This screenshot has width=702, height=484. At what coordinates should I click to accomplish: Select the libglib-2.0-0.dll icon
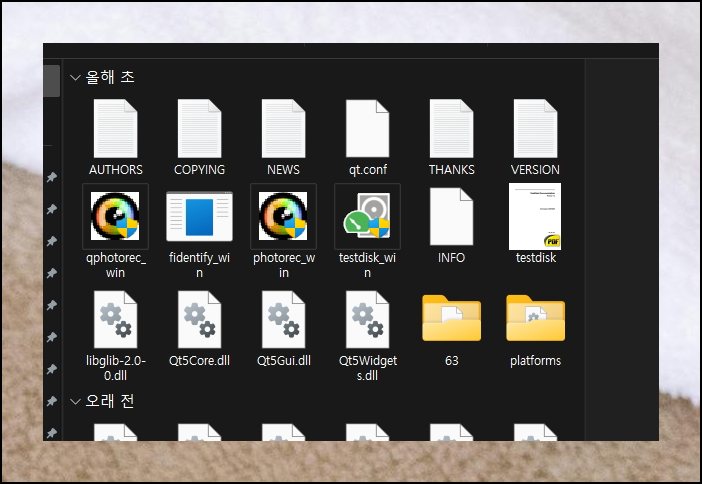(x=116, y=320)
